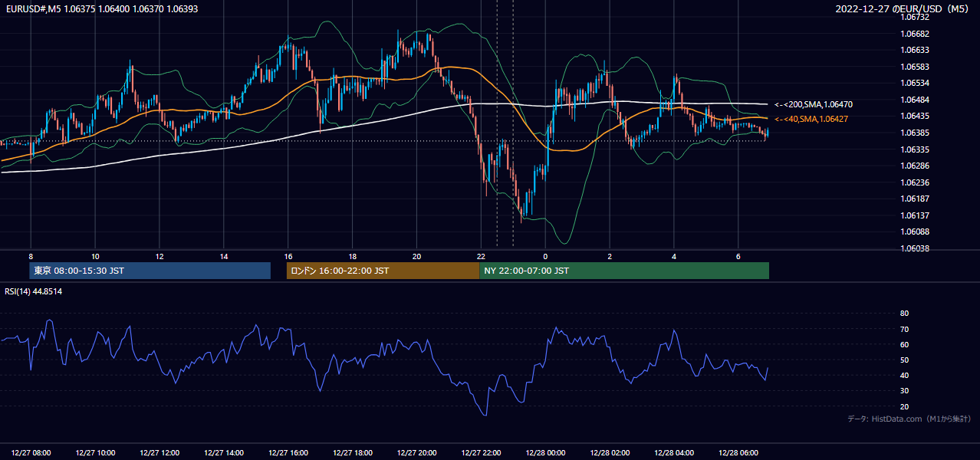This screenshot has height=460, width=980.
Task: Click RSI scale level 60
Action: [x=905, y=344]
